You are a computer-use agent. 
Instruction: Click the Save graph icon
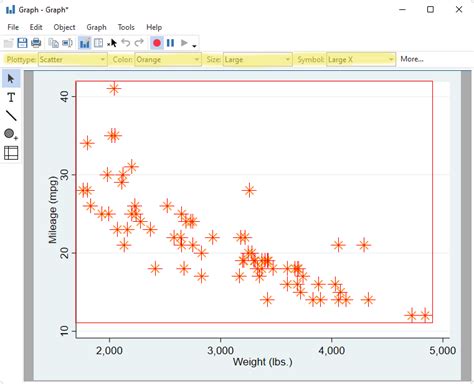[22, 43]
